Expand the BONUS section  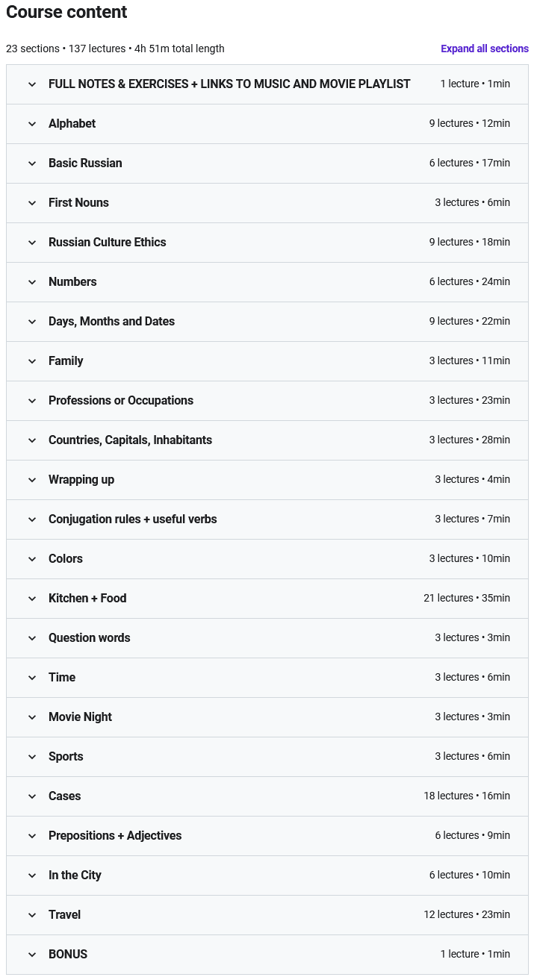click(x=67, y=955)
